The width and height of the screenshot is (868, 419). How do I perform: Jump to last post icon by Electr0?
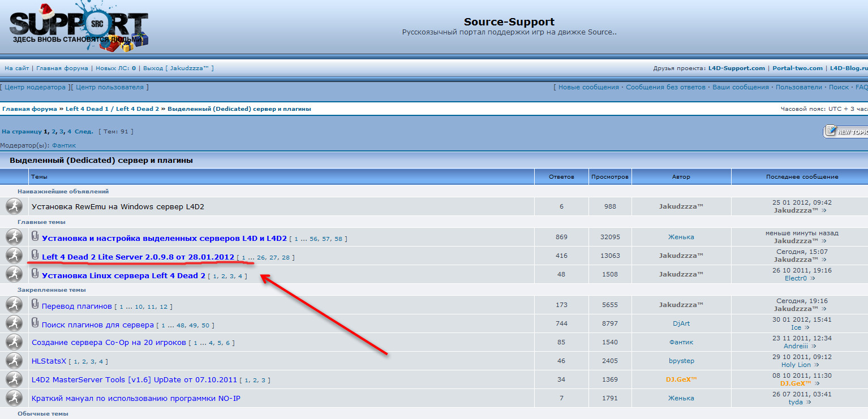(812, 278)
